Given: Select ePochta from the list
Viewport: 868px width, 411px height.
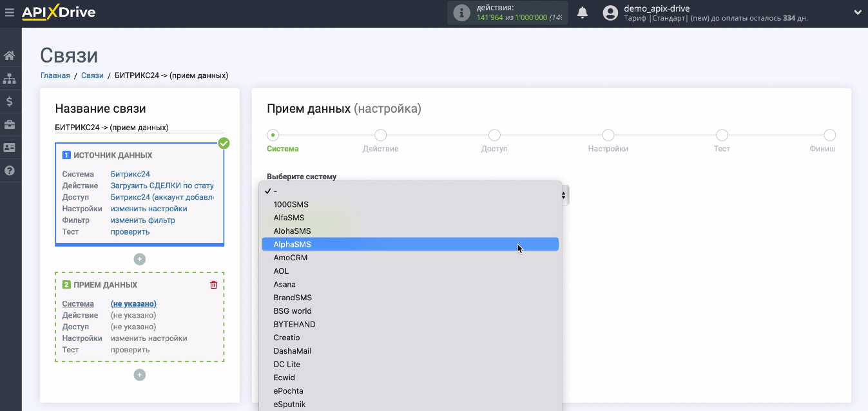Looking at the screenshot, I should [x=410, y=391].
